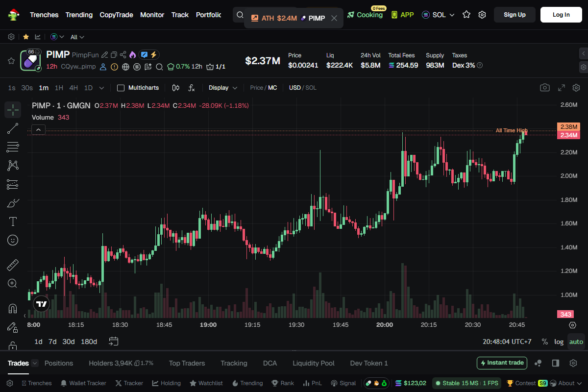The image size is (588, 392).
Task: Toggle lock-drawings pencil icon
Action: coord(13,327)
